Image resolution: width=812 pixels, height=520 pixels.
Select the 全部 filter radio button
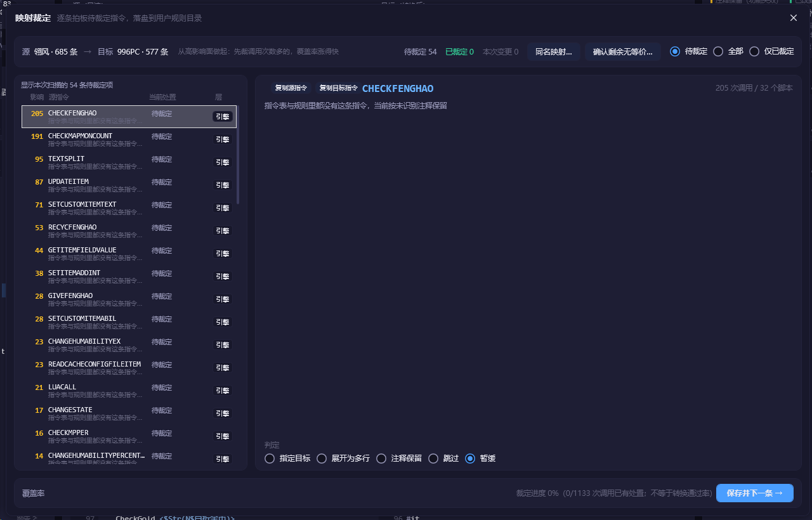pos(718,51)
